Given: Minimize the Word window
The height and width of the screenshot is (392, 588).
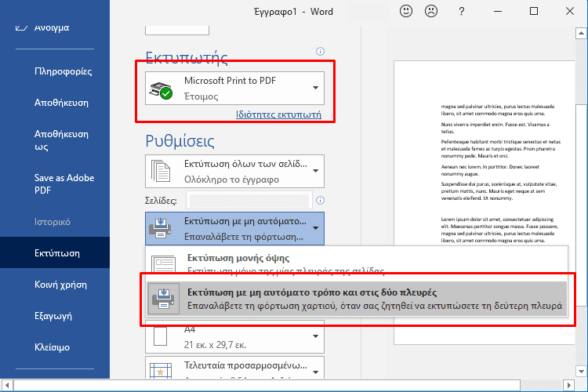Looking at the screenshot, I should tap(498, 11).
